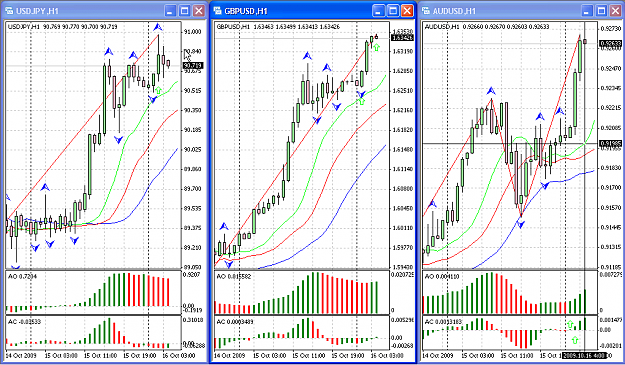The height and width of the screenshot is (365, 625).
Task: Minimize the AUDUSD,H1 chart window
Action: 587,11
